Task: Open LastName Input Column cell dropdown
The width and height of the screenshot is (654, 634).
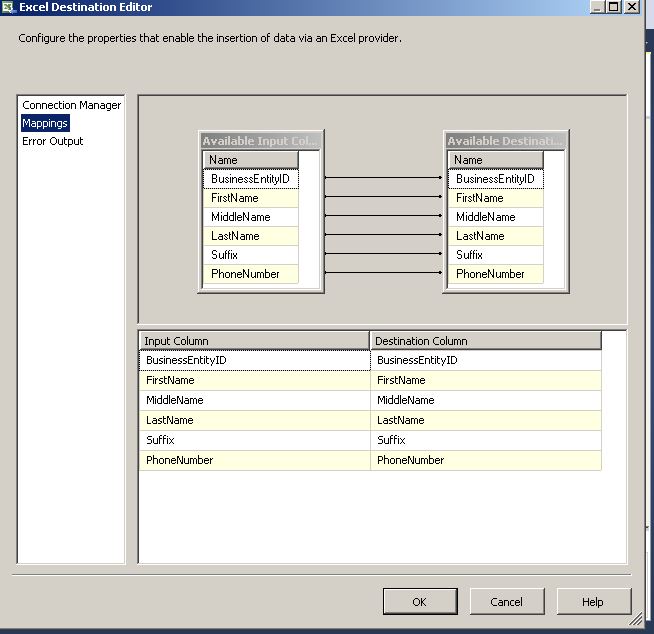Action: pyautogui.click(x=255, y=420)
